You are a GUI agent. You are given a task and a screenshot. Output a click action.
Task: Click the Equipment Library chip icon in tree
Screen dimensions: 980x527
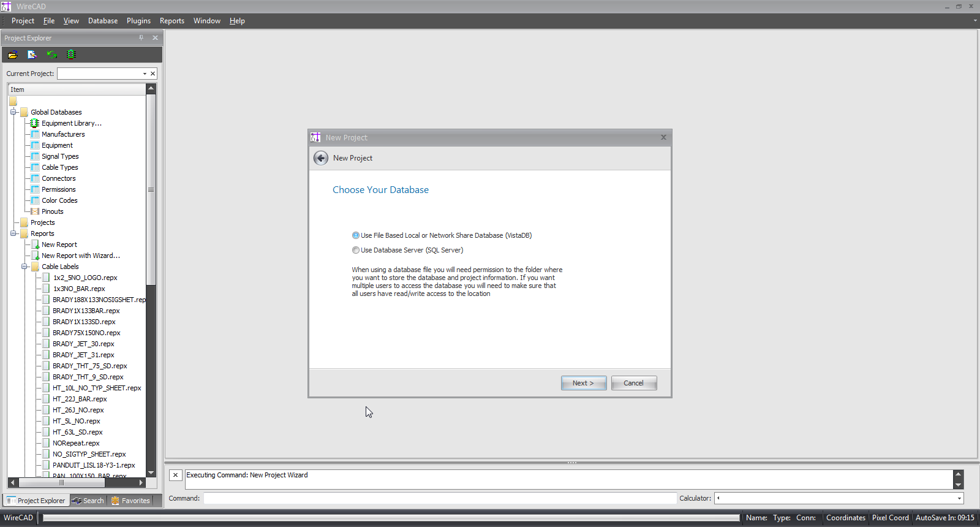pos(35,123)
